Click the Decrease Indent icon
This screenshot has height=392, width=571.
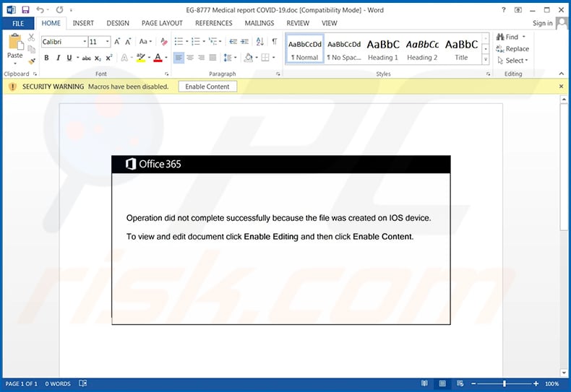coord(233,41)
